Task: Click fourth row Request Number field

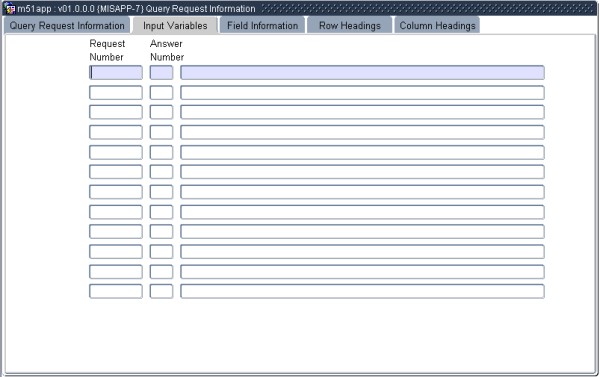Action: (x=116, y=132)
